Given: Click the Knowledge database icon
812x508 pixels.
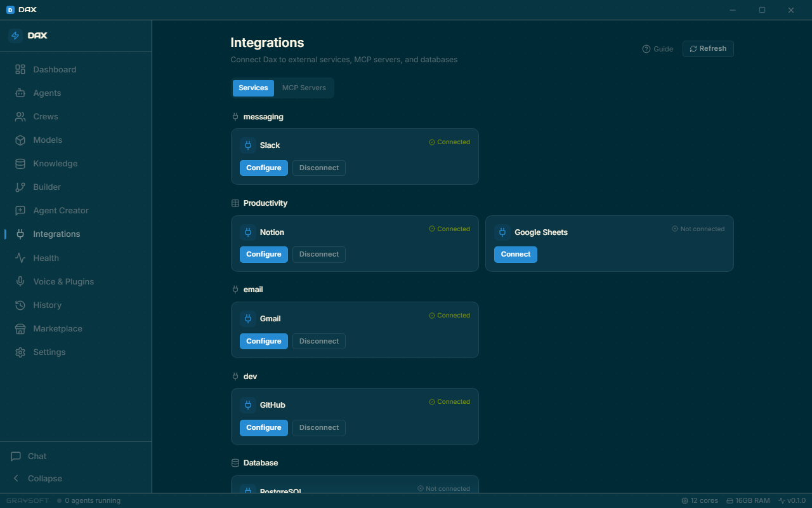Looking at the screenshot, I should click(x=20, y=163).
